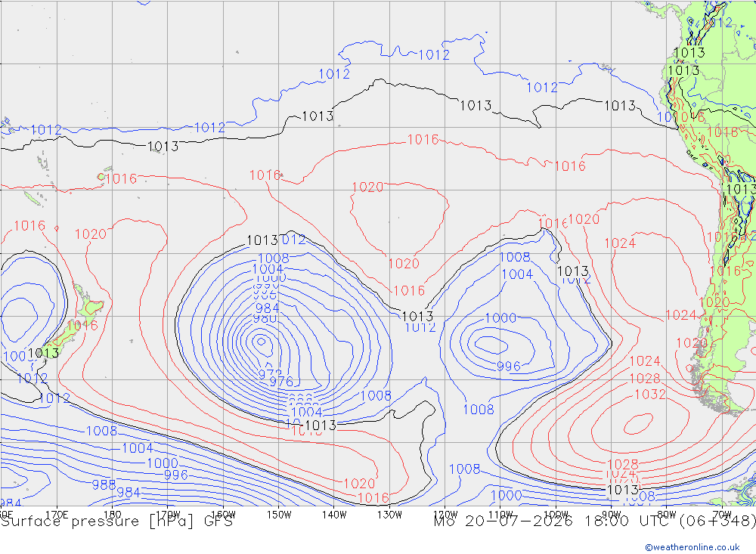756x554 pixels.
Task: Click the 120W longitude label
Action: pyautogui.click(x=445, y=515)
